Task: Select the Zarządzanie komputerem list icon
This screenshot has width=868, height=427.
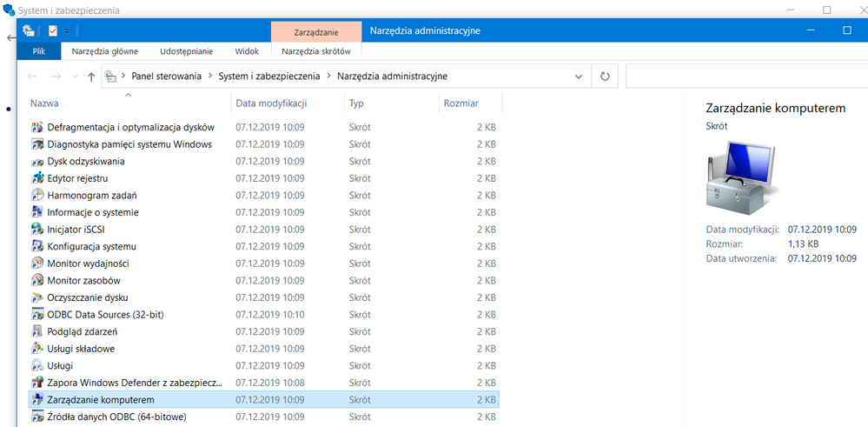Action: point(37,400)
